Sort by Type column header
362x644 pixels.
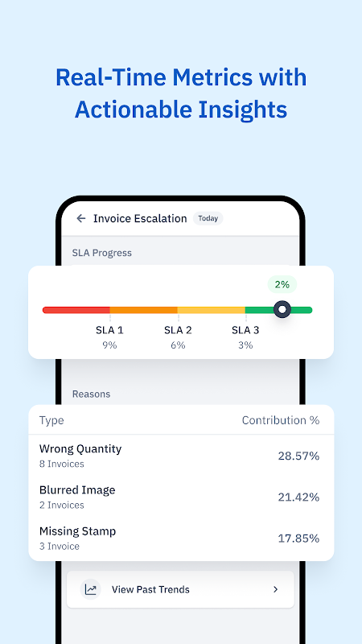[51, 420]
